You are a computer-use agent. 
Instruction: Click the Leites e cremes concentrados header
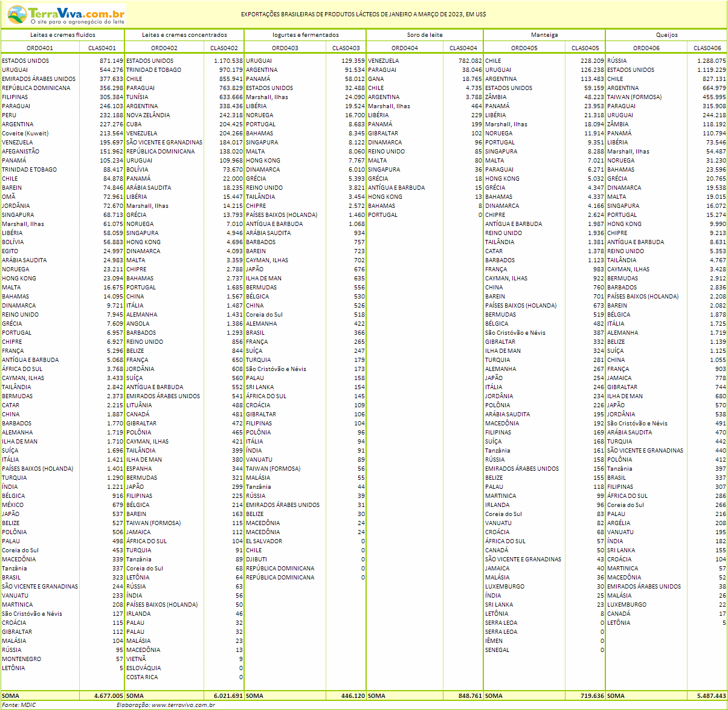pyautogui.click(x=185, y=35)
